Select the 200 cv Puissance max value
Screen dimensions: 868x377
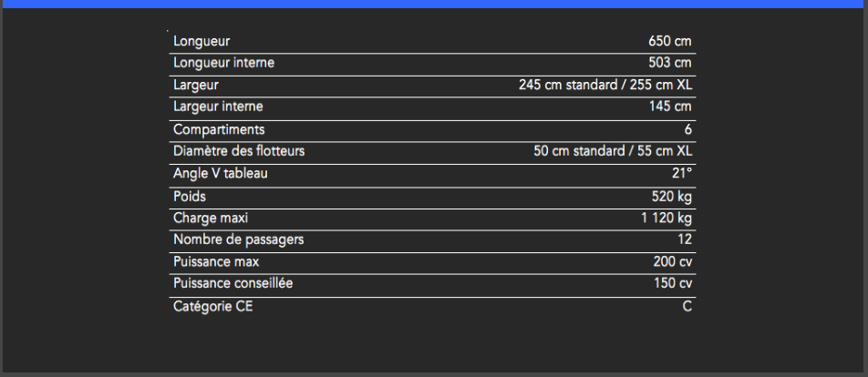tap(673, 261)
